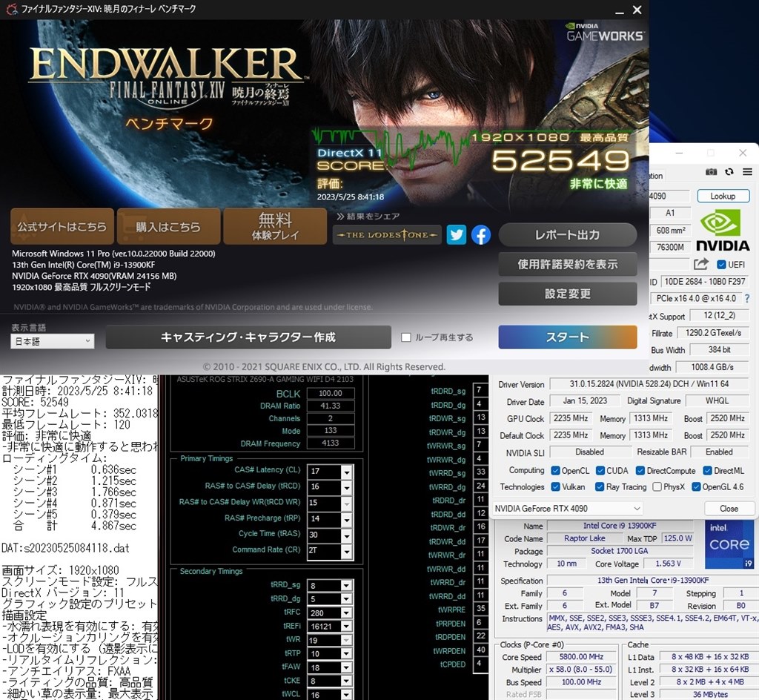This screenshot has height=700, width=759.
Task: Open Command Rate (CR) dropdown
Action: tap(347, 551)
